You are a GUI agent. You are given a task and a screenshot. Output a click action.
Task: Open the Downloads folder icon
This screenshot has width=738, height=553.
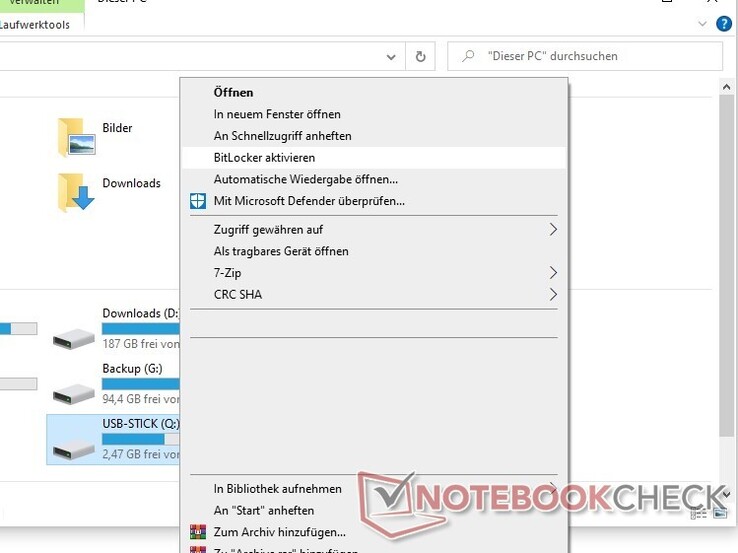[x=76, y=193]
